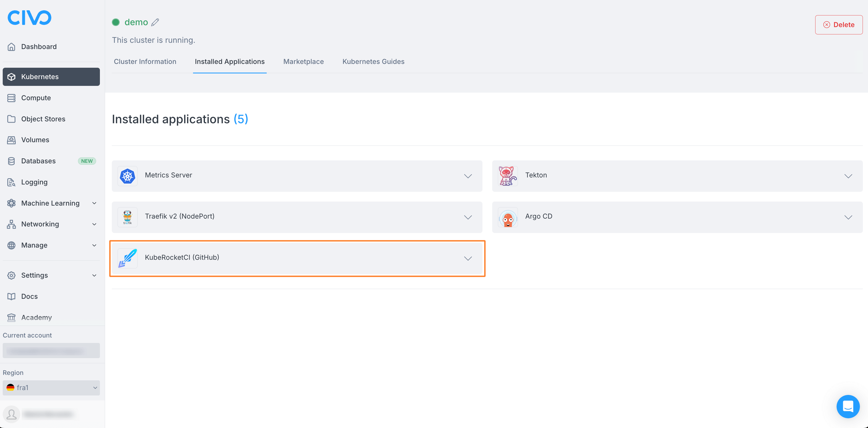Viewport: 868px width, 428px height.
Task: Switch to the Marketplace tab
Action: [x=303, y=61]
